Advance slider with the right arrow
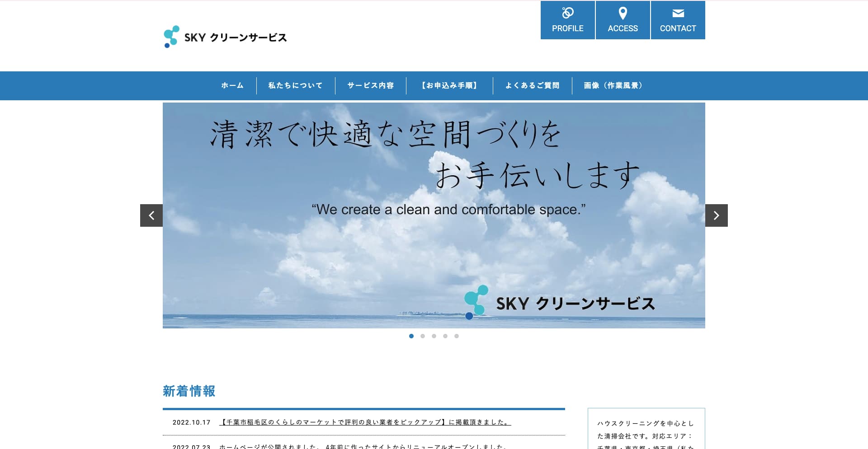Screen dimensions: 868x449 point(716,215)
